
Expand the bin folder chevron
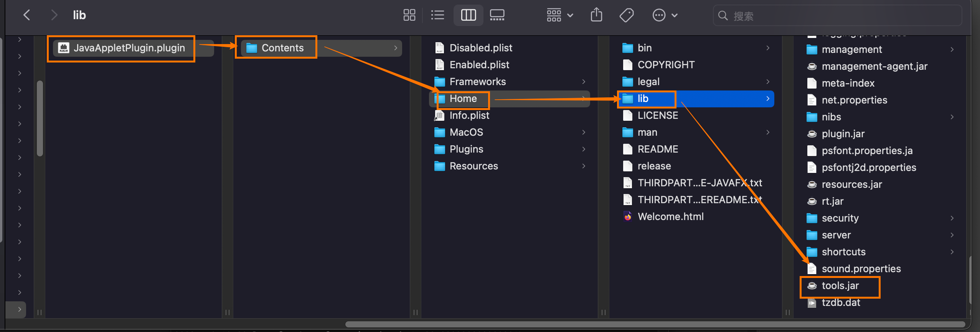(x=768, y=48)
